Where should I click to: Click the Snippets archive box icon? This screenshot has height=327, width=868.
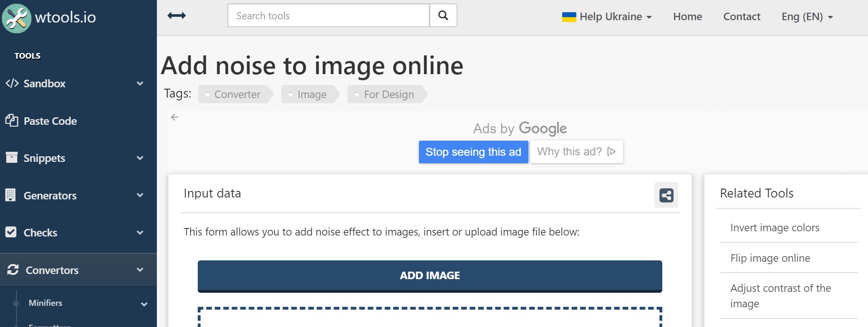(12, 158)
